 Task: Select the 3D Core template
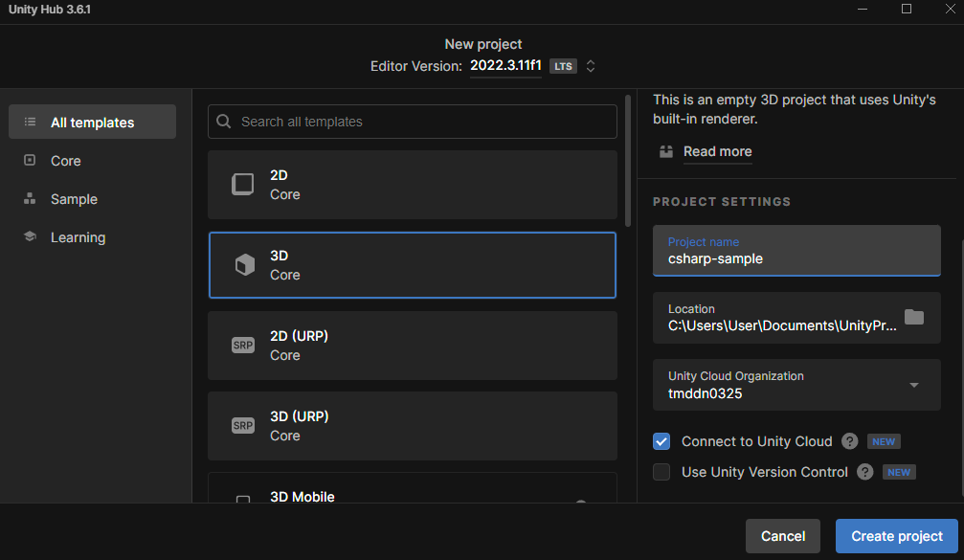(413, 265)
